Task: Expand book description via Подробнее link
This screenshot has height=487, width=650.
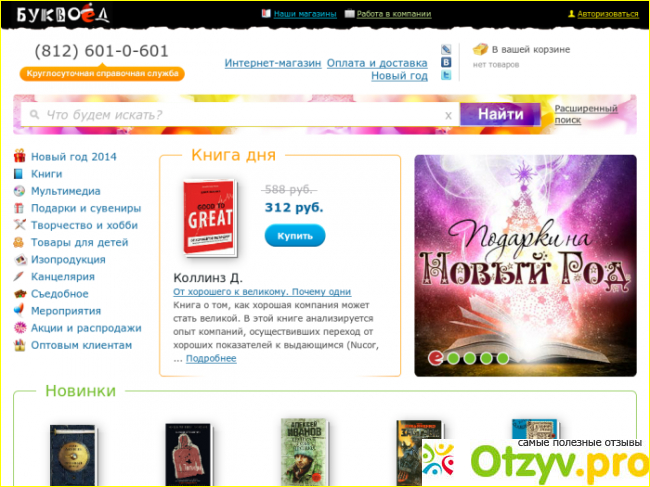Action: click(x=211, y=358)
